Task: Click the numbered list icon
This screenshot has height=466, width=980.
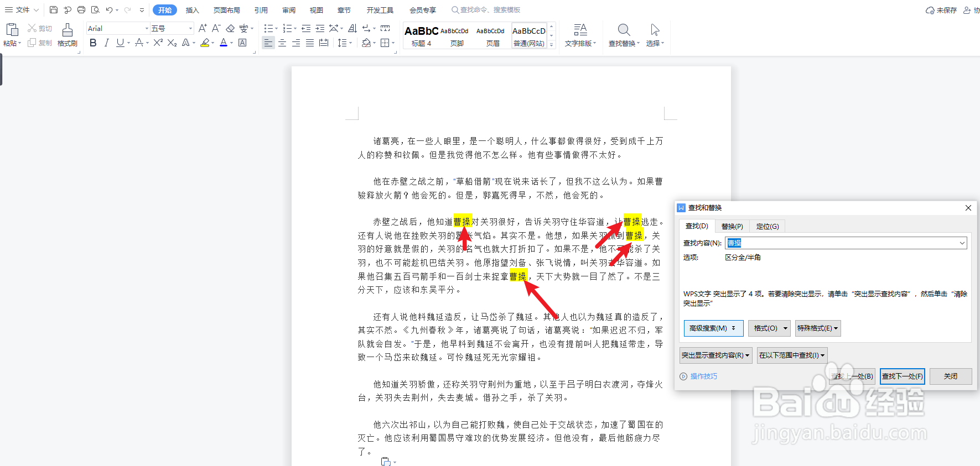Action: pos(287,28)
